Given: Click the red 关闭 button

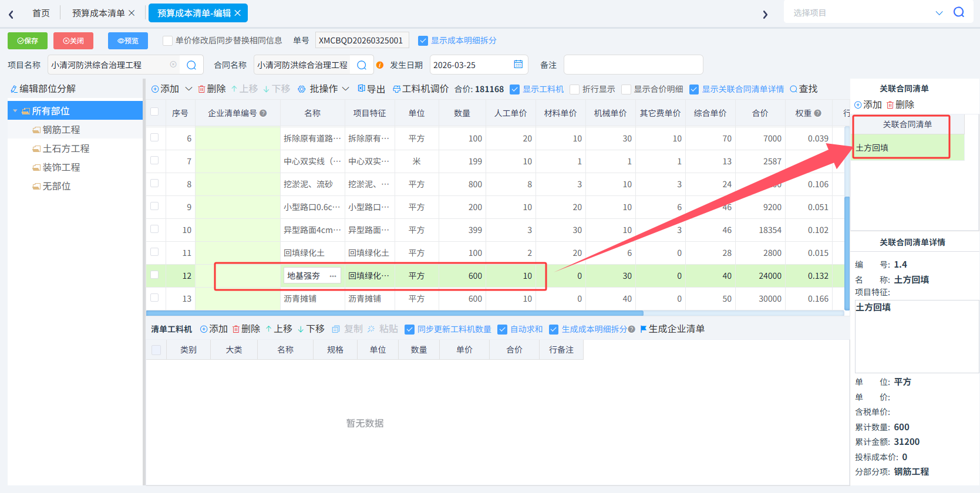Looking at the screenshot, I should click(x=73, y=40).
